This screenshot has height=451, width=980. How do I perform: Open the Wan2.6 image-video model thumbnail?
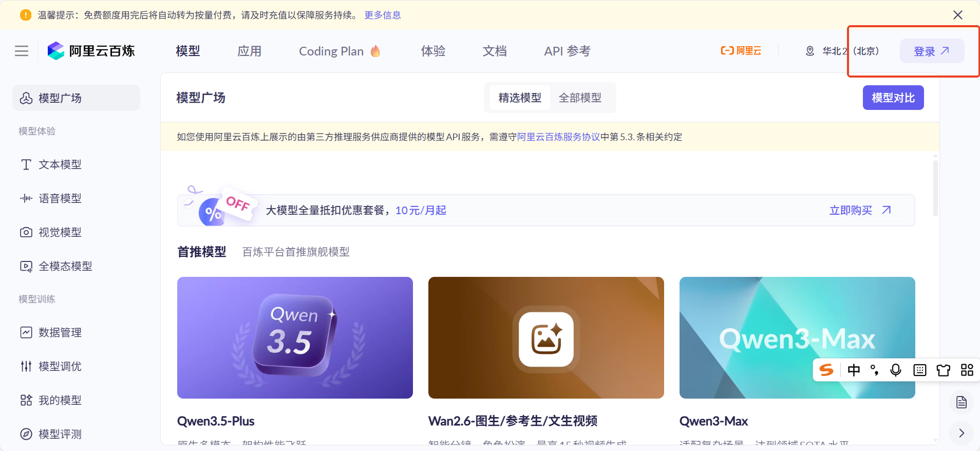[546, 337]
